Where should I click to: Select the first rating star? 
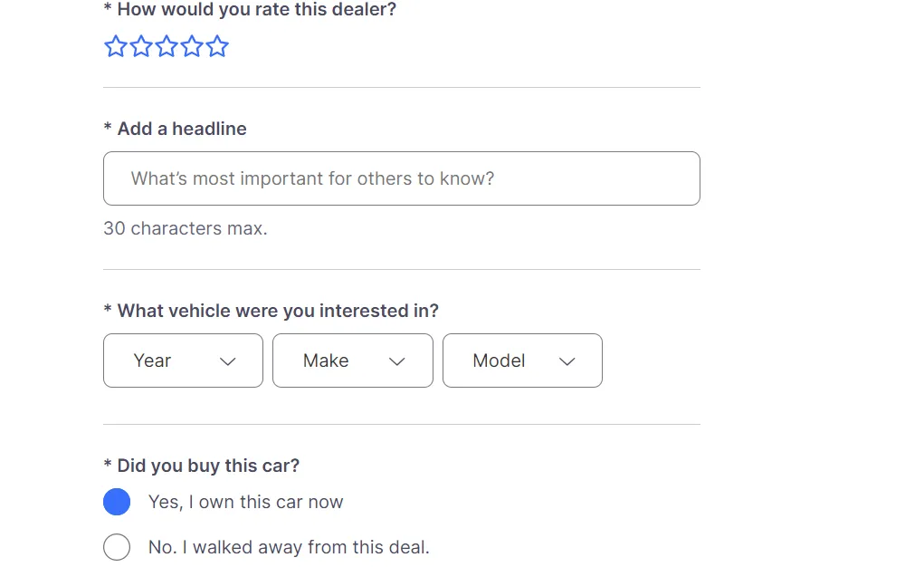[x=115, y=45]
